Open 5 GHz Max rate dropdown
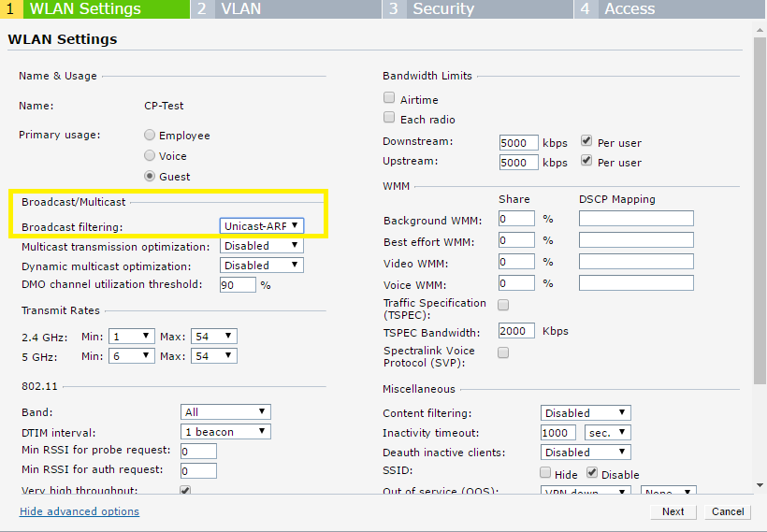 (214, 356)
